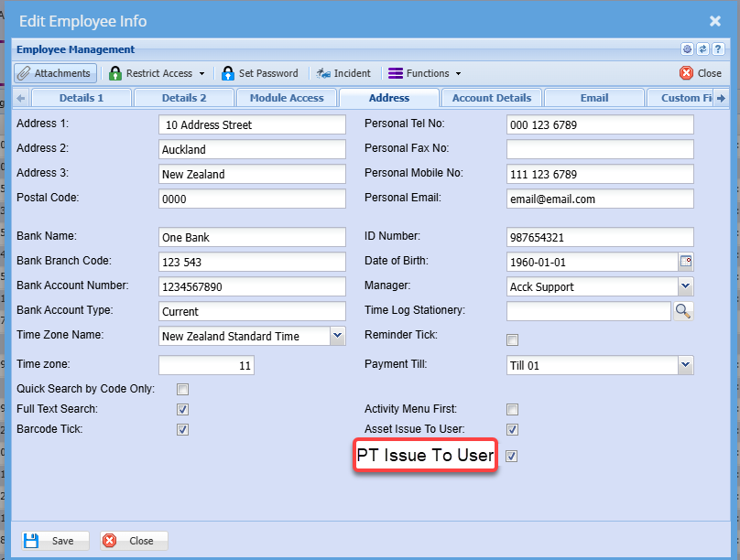This screenshot has width=740, height=560.
Task: Open the Manager dropdown list
Action: pos(685,286)
